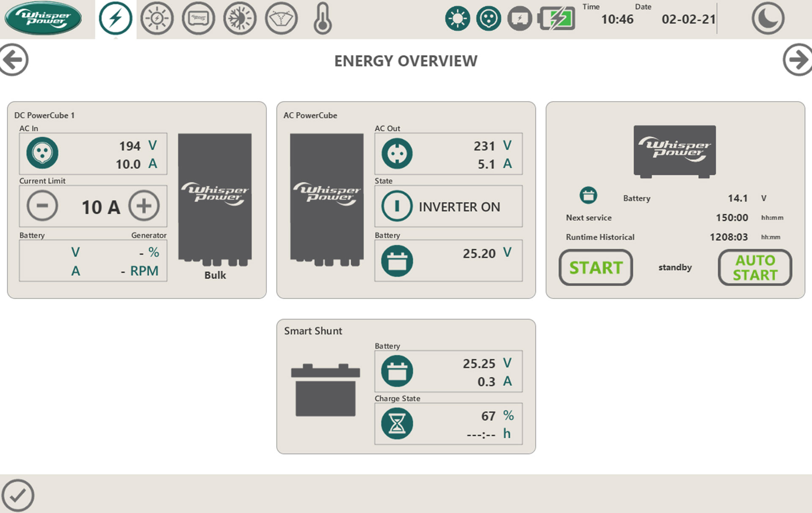Click the solar status sun indicator
Image resolution: width=812 pixels, height=513 pixels.
point(458,19)
